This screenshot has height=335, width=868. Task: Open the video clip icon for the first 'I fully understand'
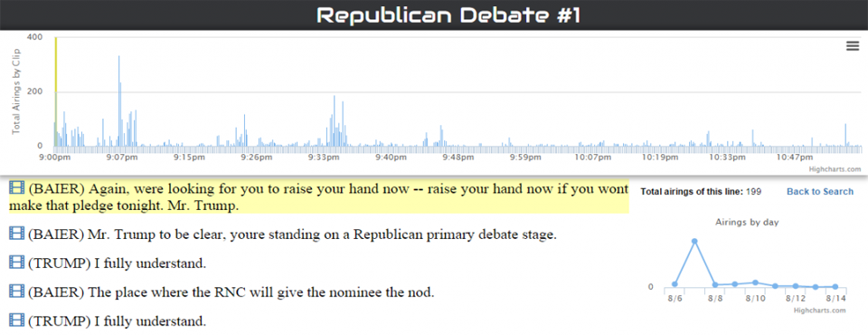16,263
